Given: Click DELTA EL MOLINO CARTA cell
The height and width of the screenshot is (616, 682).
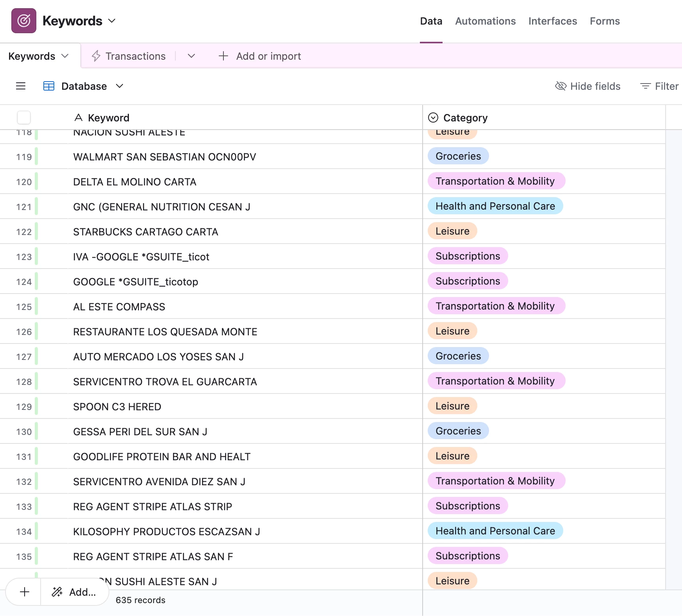Looking at the screenshot, I should point(245,182).
